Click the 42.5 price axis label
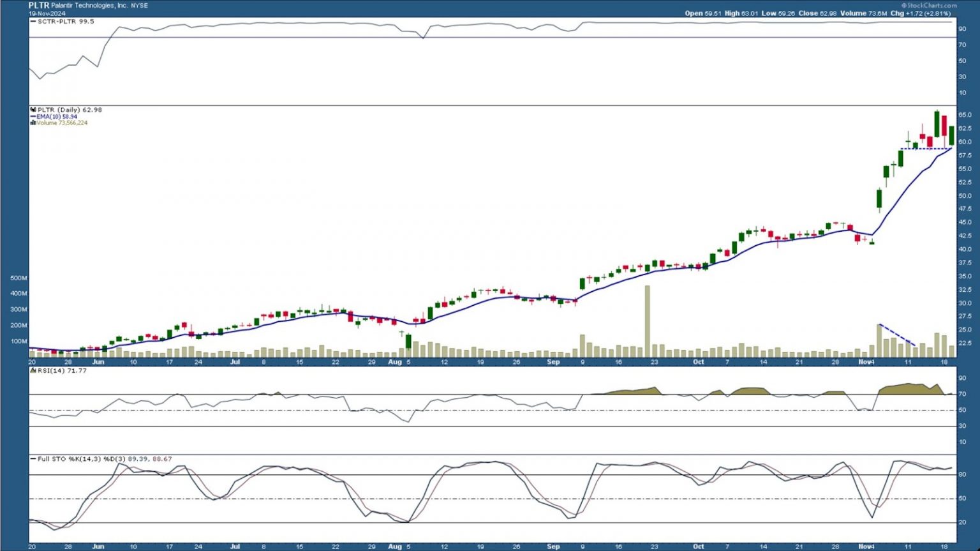 point(965,236)
